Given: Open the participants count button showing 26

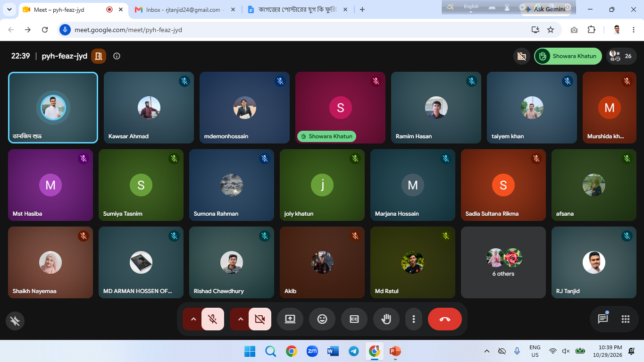Looking at the screenshot, I should (x=621, y=56).
